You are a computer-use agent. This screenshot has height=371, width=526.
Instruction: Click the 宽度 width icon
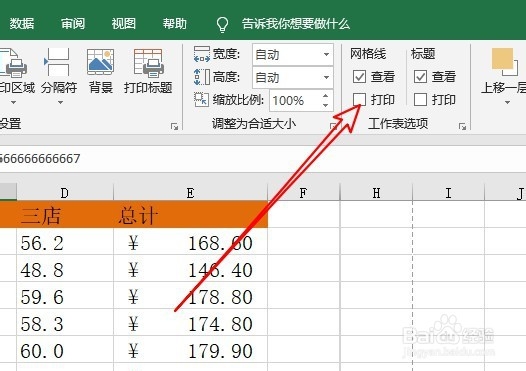click(202, 55)
